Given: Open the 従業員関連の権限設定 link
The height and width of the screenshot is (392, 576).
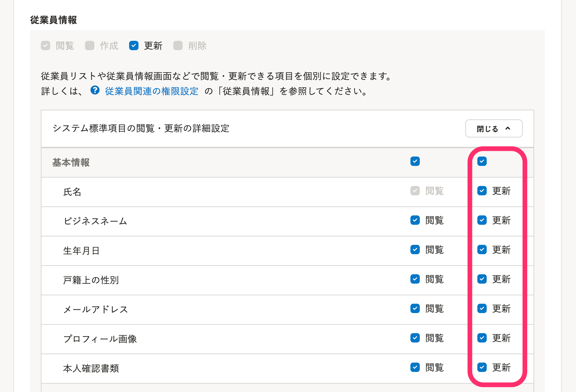Looking at the screenshot, I should [152, 91].
